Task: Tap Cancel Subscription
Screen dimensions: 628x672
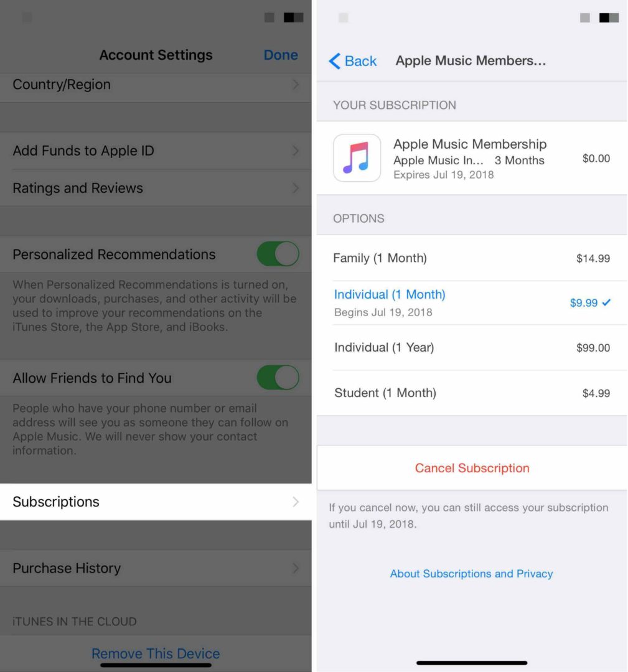Action: 471,468
